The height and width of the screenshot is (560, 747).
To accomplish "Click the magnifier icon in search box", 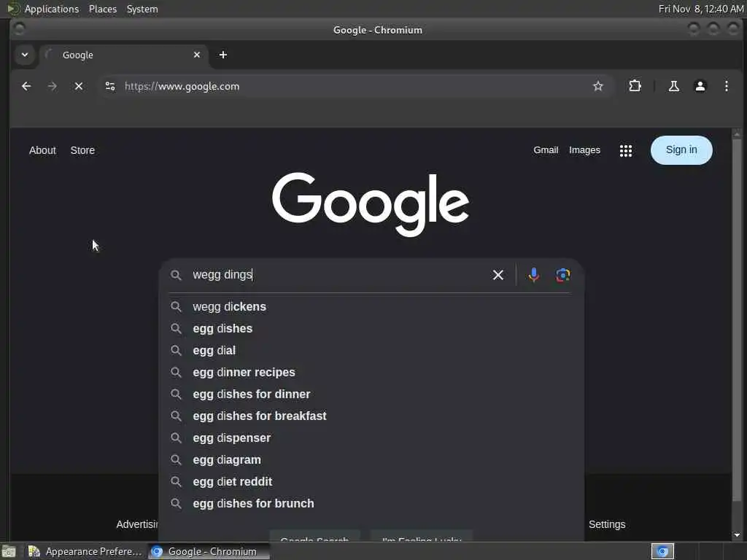I will click(176, 275).
